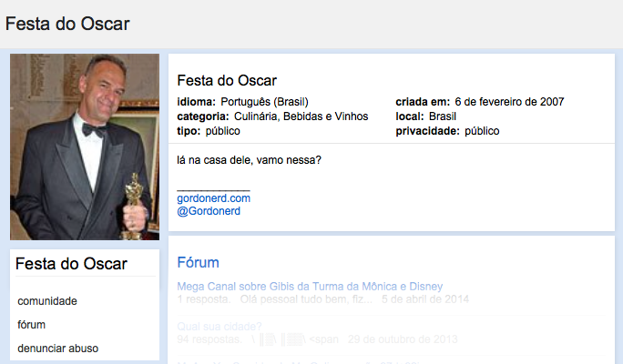Click the '6 de fevereiro de 2007' creation date
Image resolution: width=623 pixels, height=364 pixels.
click(509, 102)
